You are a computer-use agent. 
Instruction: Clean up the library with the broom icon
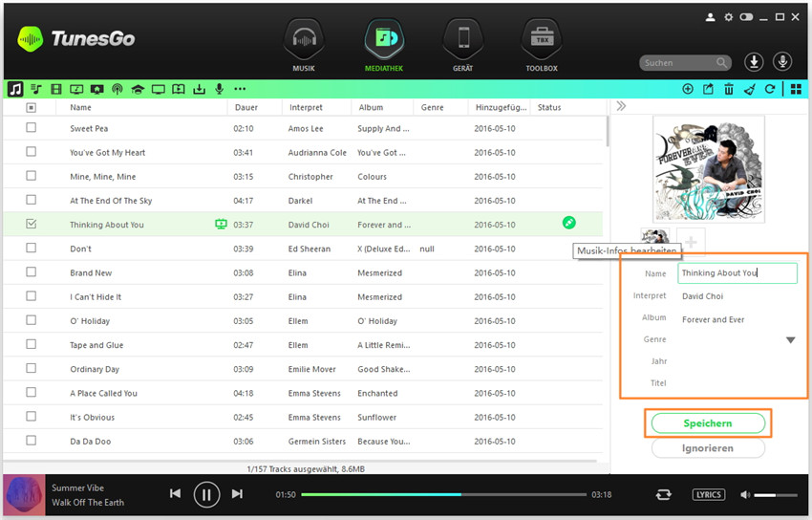pos(749,89)
